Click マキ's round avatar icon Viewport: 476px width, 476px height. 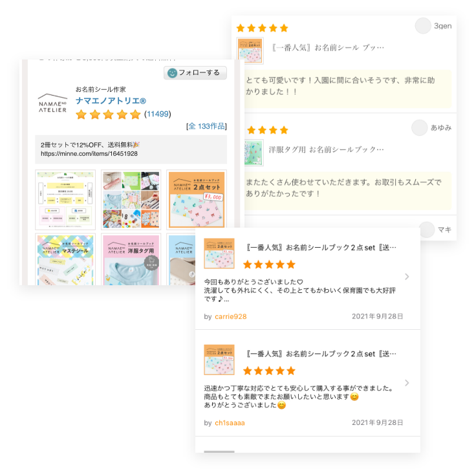426,230
